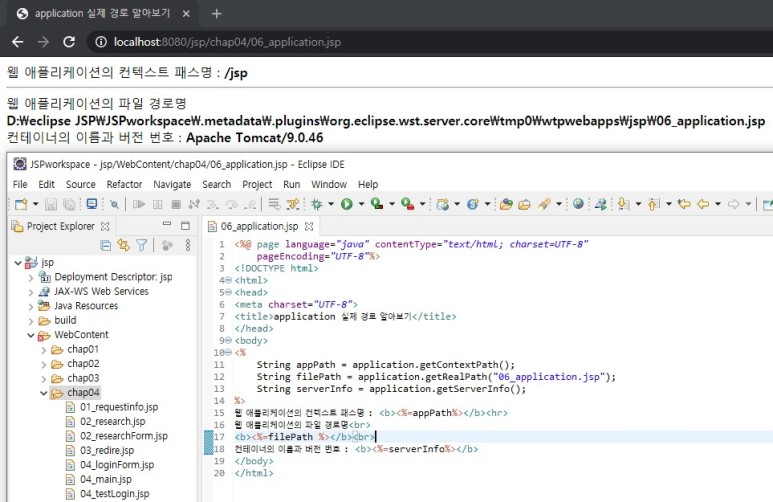
Task: Click the New wizard icon in Eclipse toolbar
Action: tap(21, 204)
